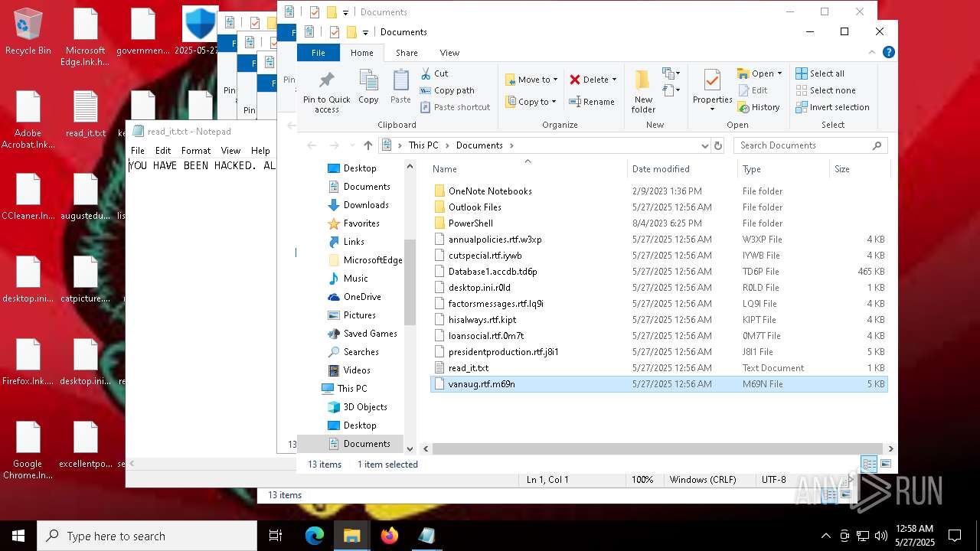
Task: Expand the address bar history dropdown
Action: tap(704, 145)
